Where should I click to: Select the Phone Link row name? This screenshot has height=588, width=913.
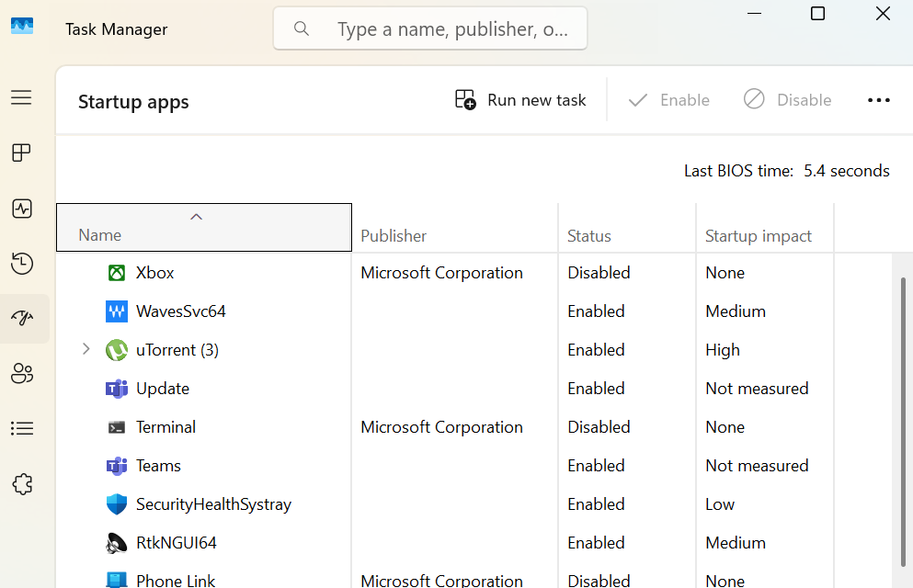176,580
